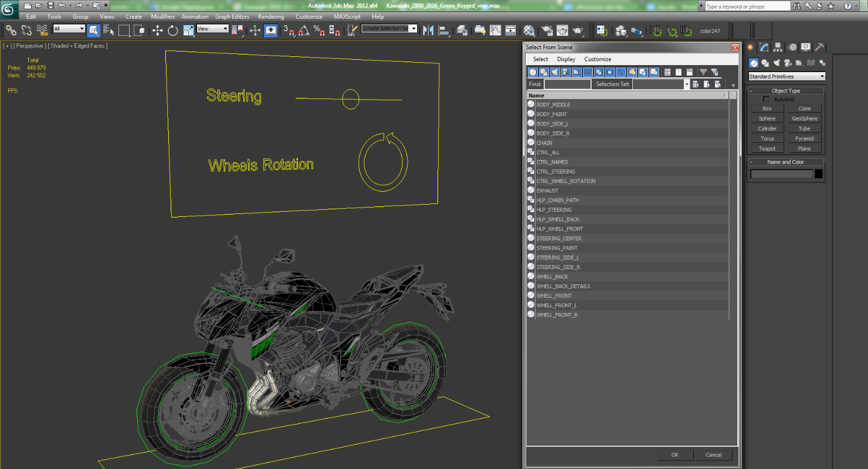Toggle the 3D Snaps button

(289, 30)
